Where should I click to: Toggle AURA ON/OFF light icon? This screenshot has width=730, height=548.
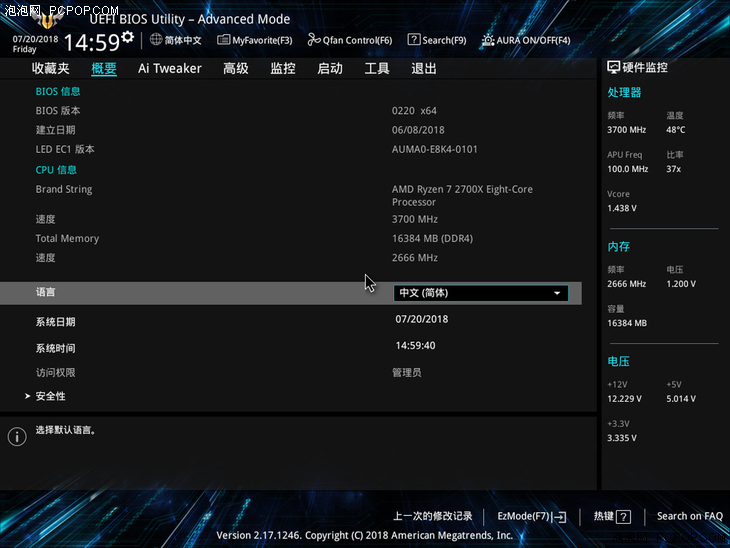tap(487, 40)
